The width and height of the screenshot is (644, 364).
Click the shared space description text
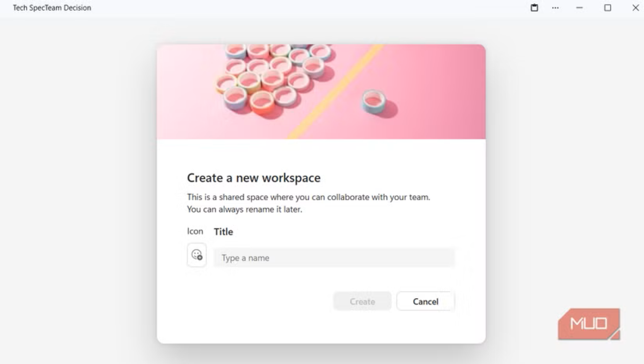coord(309,197)
